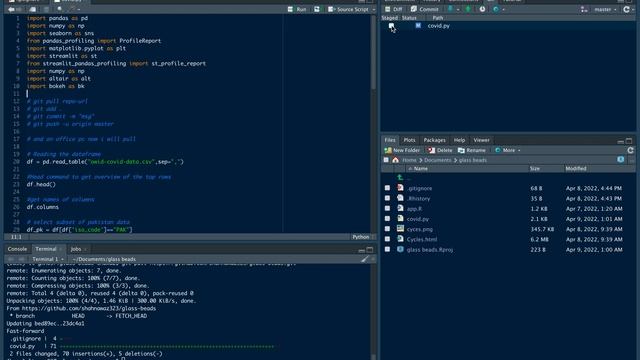Screen dimensions: 640x360
Task: Open the Source Script dropdown arrow
Action: click(374, 9)
